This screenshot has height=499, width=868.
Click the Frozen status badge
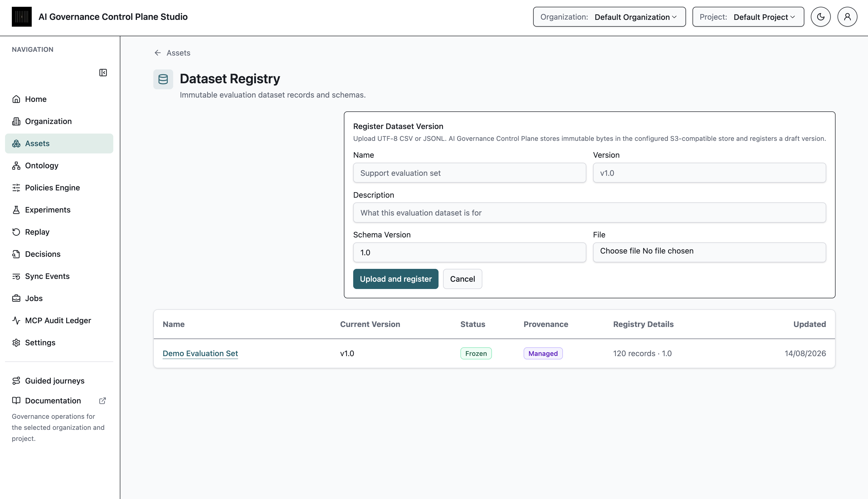[476, 353]
